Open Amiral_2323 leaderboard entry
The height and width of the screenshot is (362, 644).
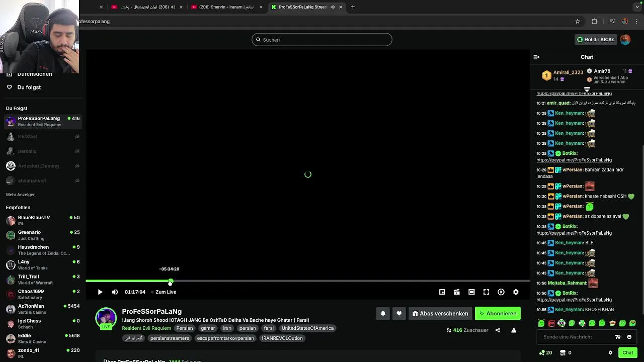pyautogui.click(x=562, y=76)
